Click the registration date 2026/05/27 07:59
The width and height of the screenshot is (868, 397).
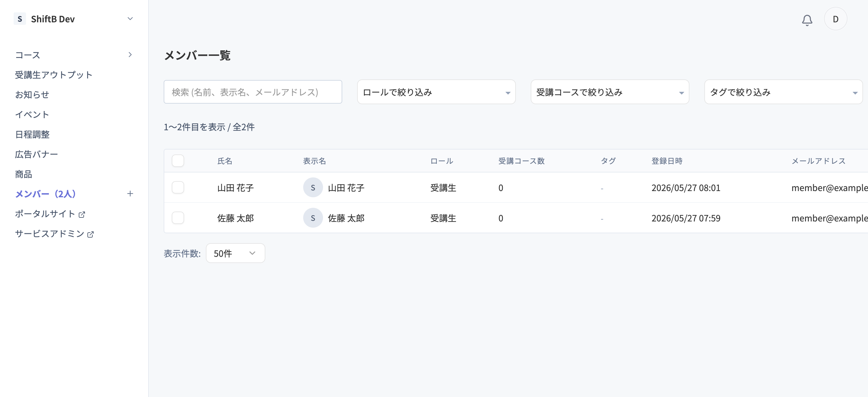click(x=686, y=218)
